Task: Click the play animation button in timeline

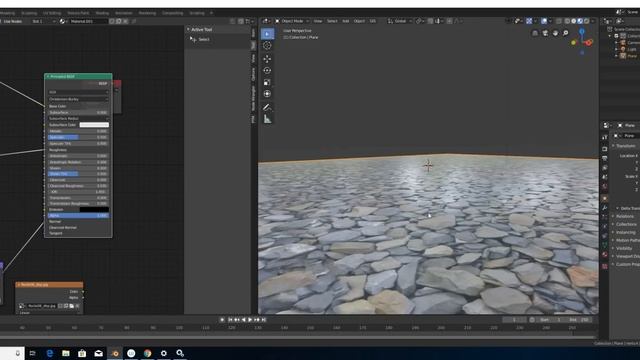Action: [x=250, y=320]
